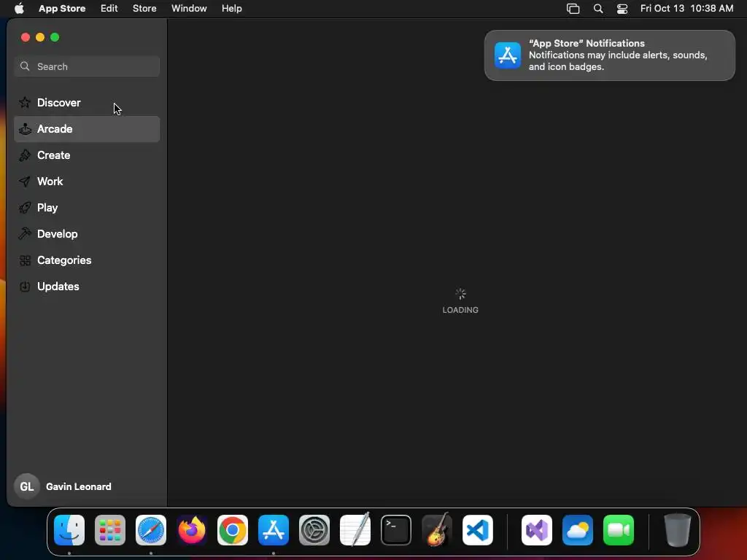Click the GL avatar circle
Image resolution: width=747 pixels, height=560 pixels.
pyautogui.click(x=27, y=486)
